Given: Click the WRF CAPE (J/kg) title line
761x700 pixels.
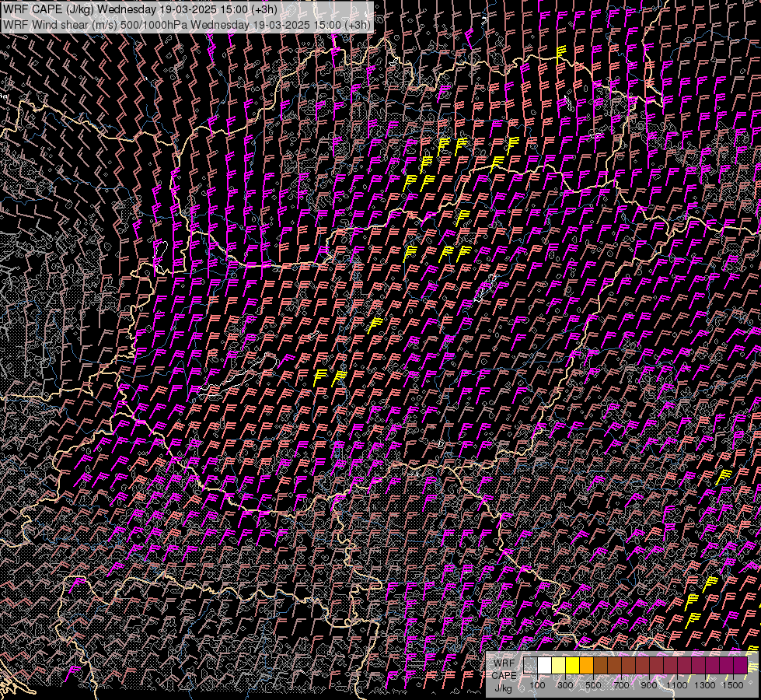Looking at the screenshot, I should [x=140, y=9].
